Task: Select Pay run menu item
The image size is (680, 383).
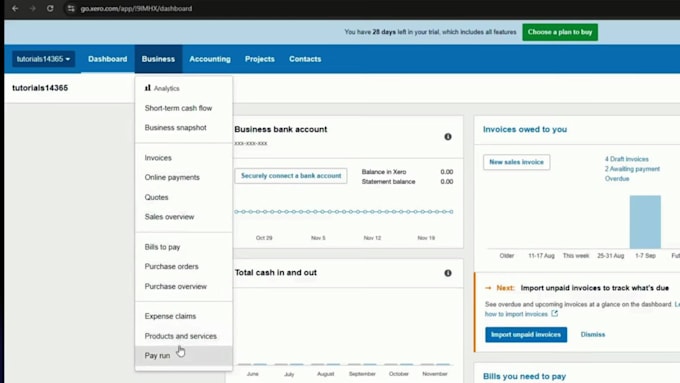Action: pos(183,356)
